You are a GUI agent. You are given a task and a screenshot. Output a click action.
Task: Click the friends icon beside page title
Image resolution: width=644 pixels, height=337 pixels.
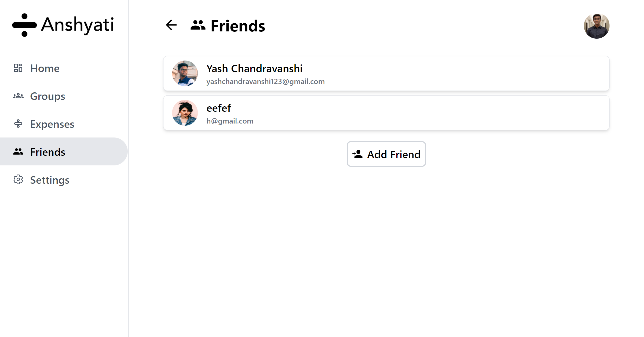(x=198, y=25)
